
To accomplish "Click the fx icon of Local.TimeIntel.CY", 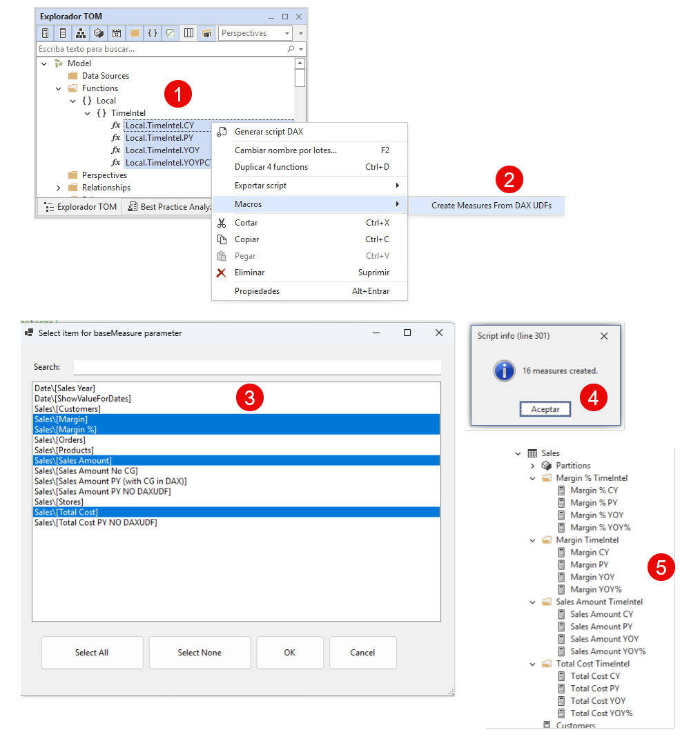I will coord(116,126).
